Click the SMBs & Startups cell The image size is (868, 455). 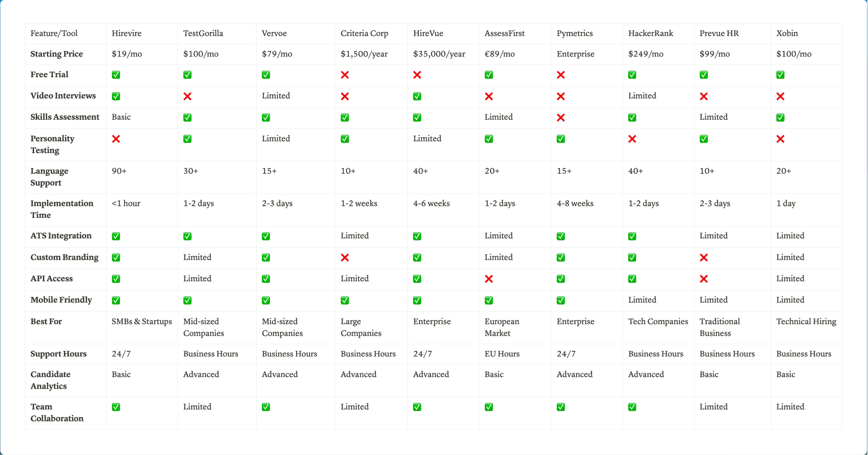click(141, 321)
